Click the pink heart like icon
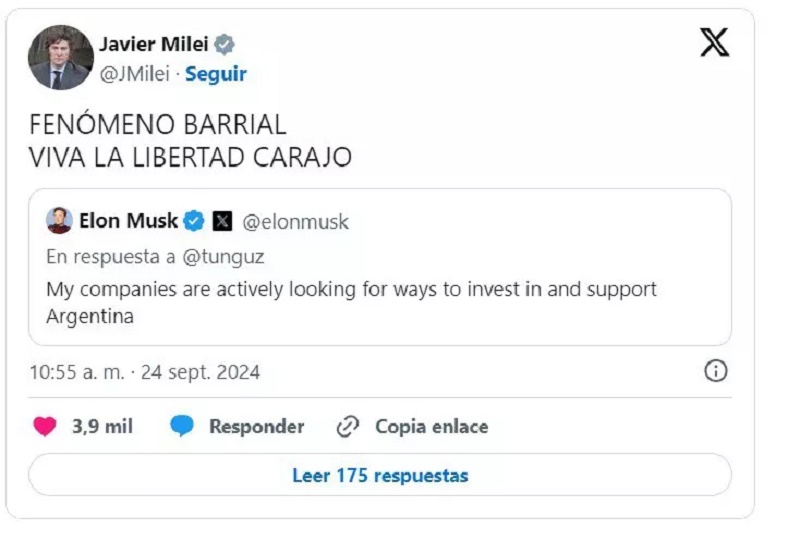This screenshot has height=541, width=800. [45, 427]
